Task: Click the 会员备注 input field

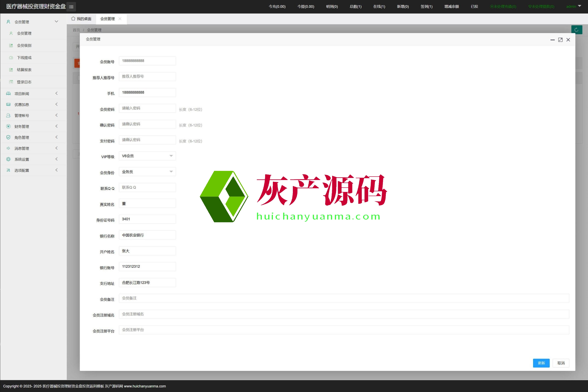Action: [x=344, y=298]
